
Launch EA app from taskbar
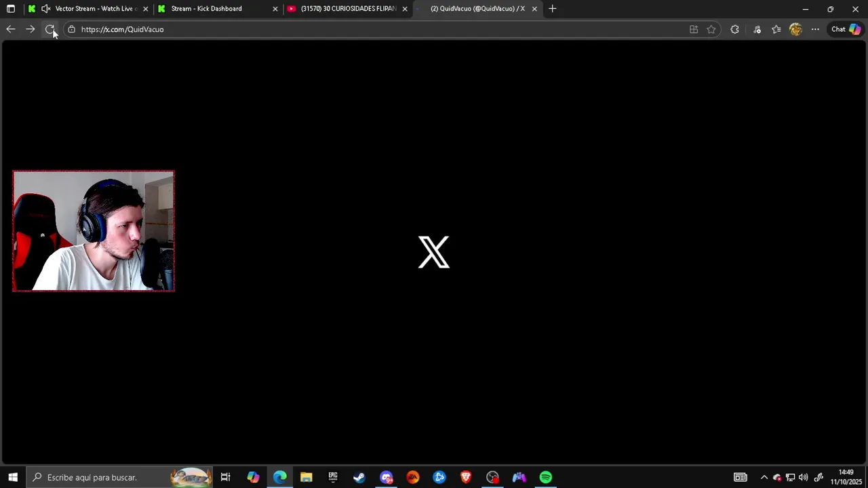pos(413,477)
